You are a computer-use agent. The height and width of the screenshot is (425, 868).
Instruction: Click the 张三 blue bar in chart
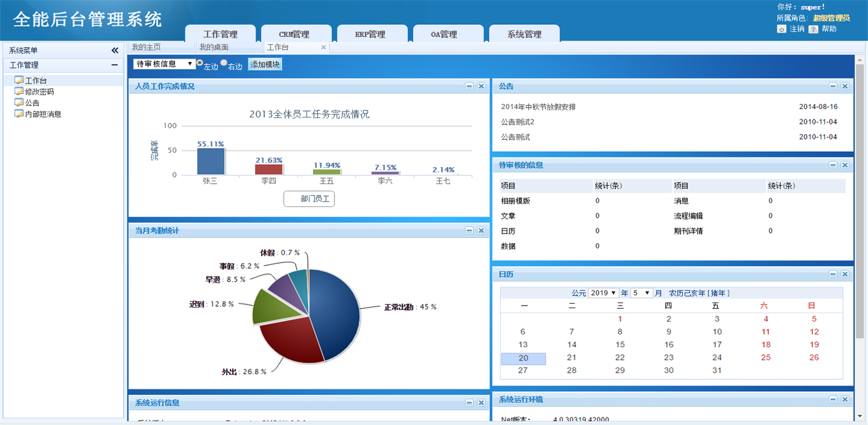pos(211,161)
